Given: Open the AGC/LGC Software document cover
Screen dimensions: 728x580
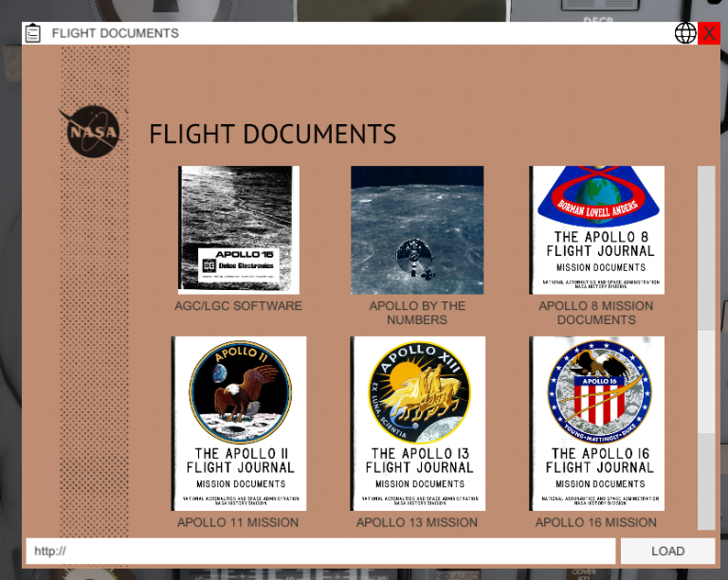Looking at the screenshot, I should coord(239,229).
